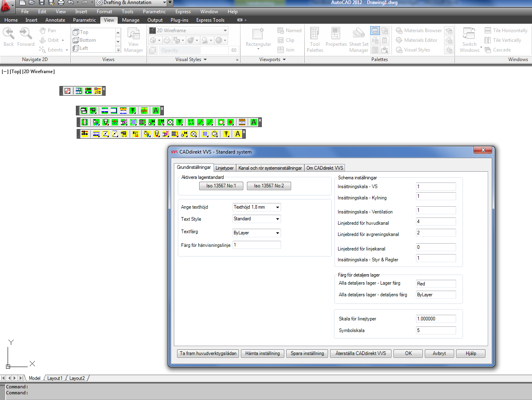Click the Skala för linjetyper field
Screen dimensions: 532x400
click(x=436, y=319)
